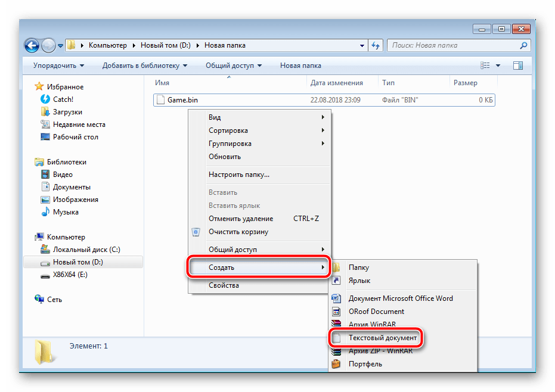Open the view options dropdown arrow
The height and width of the screenshot is (392, 555).
498,66
